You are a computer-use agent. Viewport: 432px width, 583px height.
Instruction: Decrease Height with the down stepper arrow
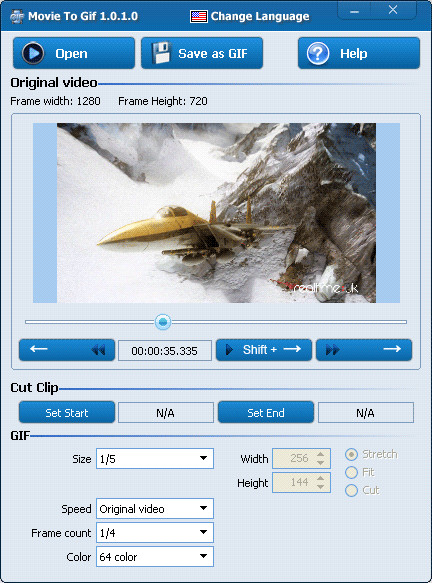320,487
